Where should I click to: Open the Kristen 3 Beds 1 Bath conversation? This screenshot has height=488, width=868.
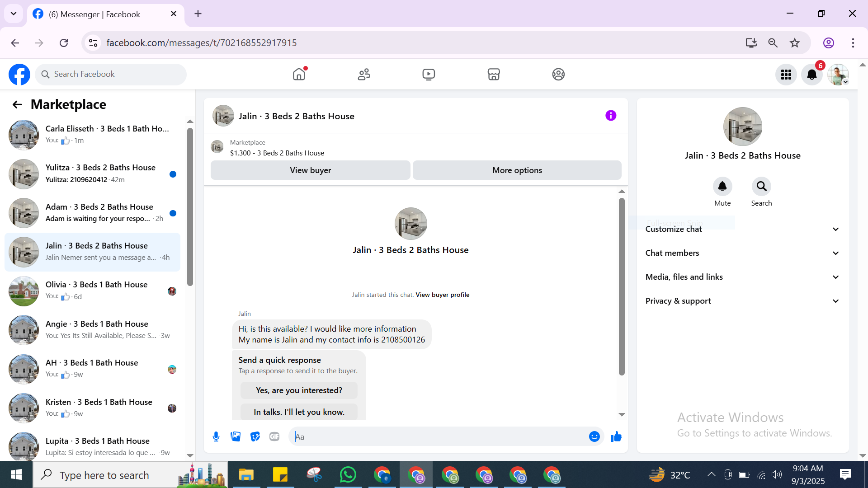(x=92, y=408)
